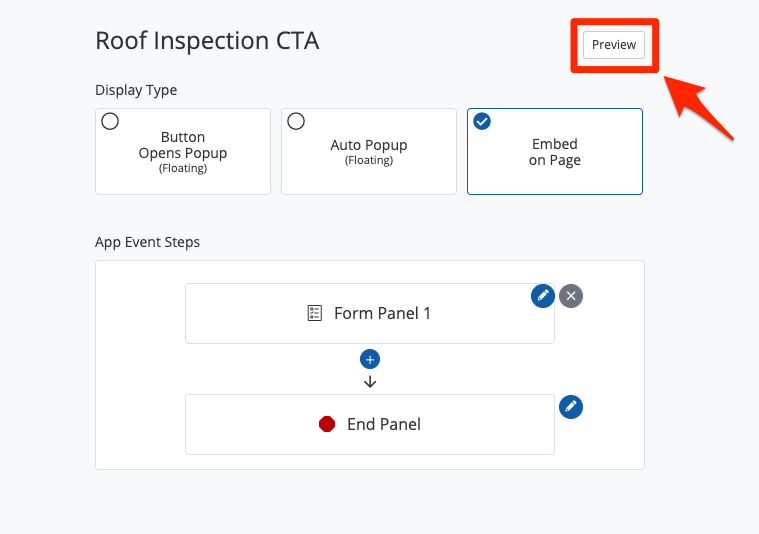Click the form list icon in Form Panel 1
759x534 pixels.
tap(315, 314)
